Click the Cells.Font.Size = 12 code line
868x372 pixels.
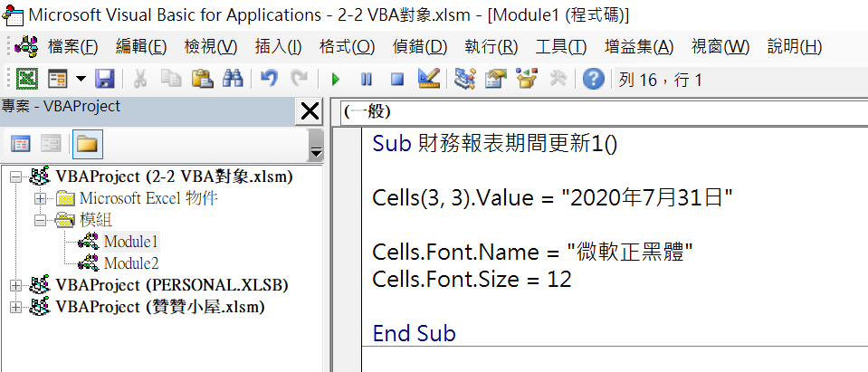(472, 280)
